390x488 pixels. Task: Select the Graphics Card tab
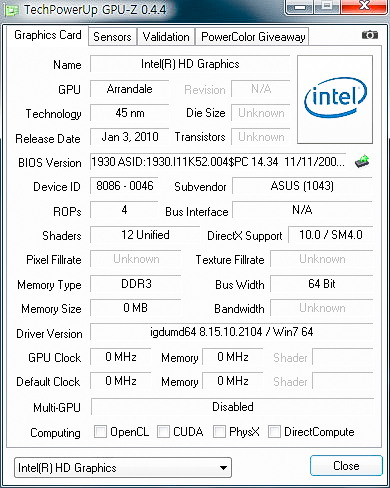(48, 35)
